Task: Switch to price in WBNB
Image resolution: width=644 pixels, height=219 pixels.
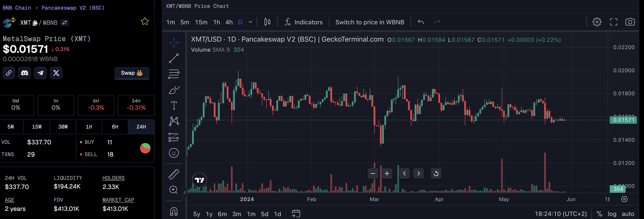Action: (369, 22)
